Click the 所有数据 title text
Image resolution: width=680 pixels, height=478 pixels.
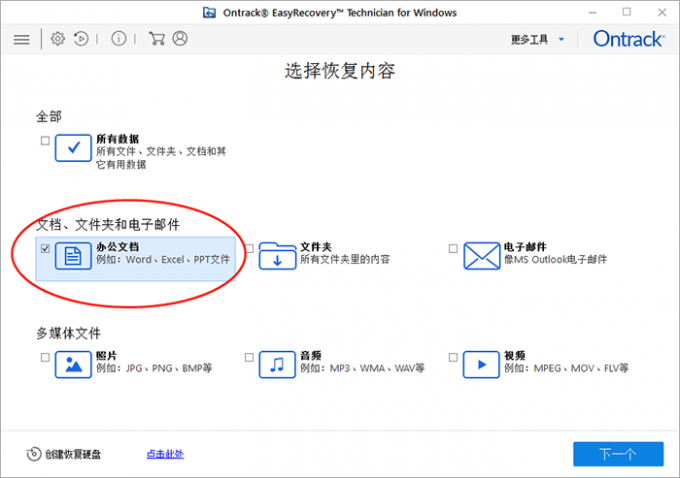(x=118, y=139)
